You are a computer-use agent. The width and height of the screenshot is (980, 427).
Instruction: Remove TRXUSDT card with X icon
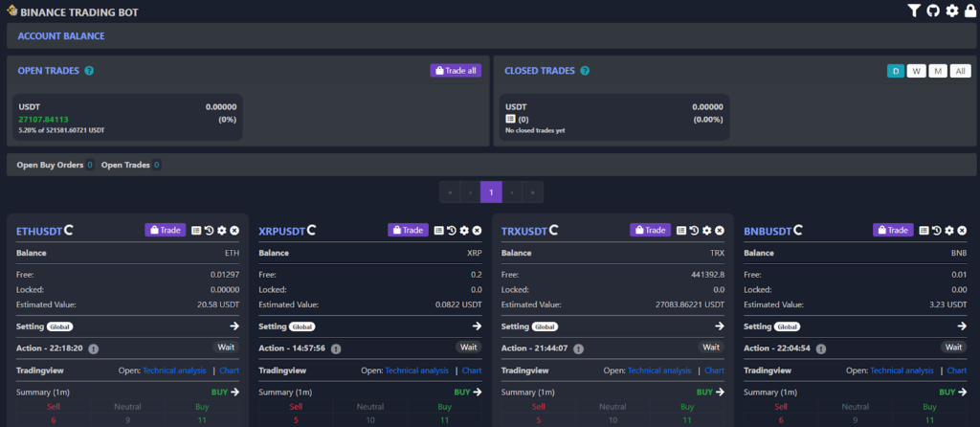720,230
